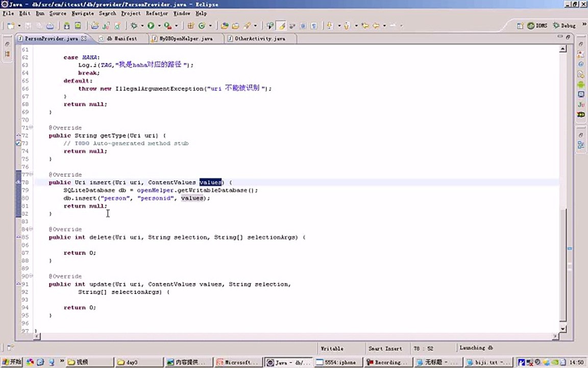
Task: Click the New Java Package icon
Action: (191, 26)
